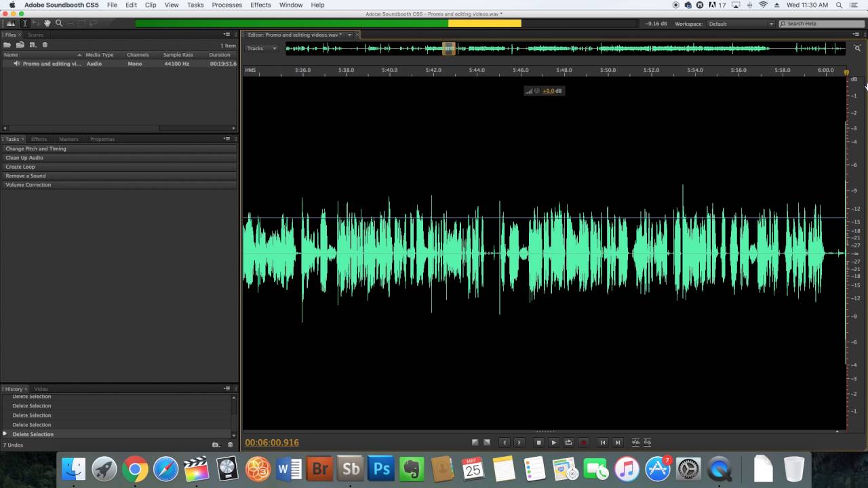Screen dimensions: 868x488
Task: Select the Hand tool
Action: [x=47, y=23]
